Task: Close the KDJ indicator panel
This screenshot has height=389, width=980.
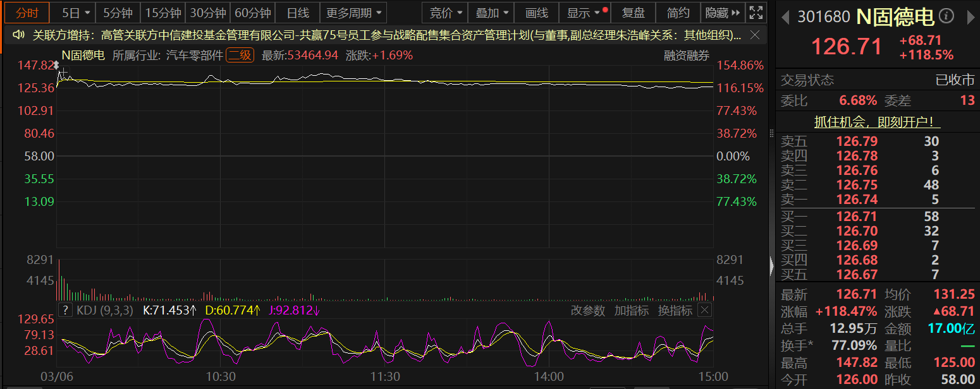Action: pos(704,310)
